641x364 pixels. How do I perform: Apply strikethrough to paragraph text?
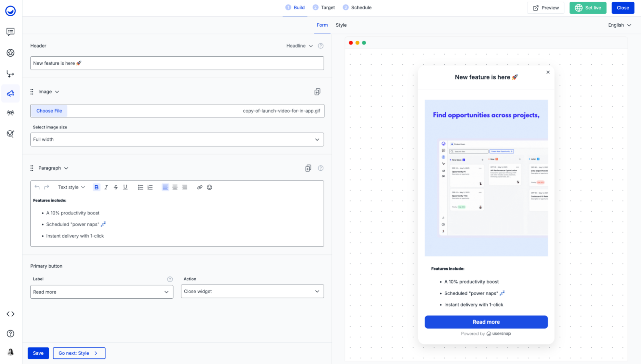[116, 187]
